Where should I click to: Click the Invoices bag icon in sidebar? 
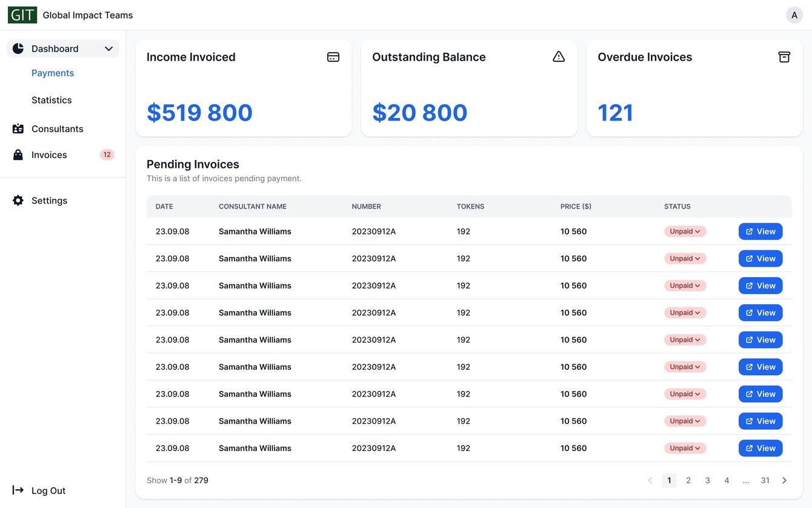[x=18, y=155]
